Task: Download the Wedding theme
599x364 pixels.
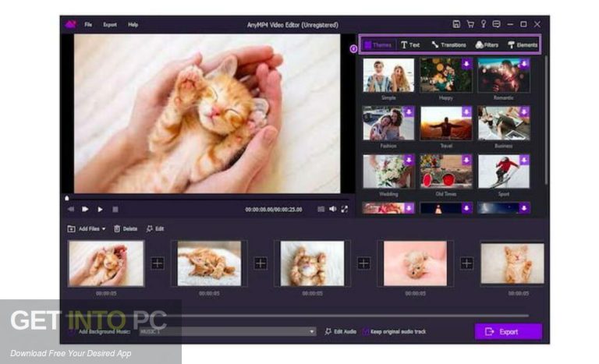Action: click(409, 160)
